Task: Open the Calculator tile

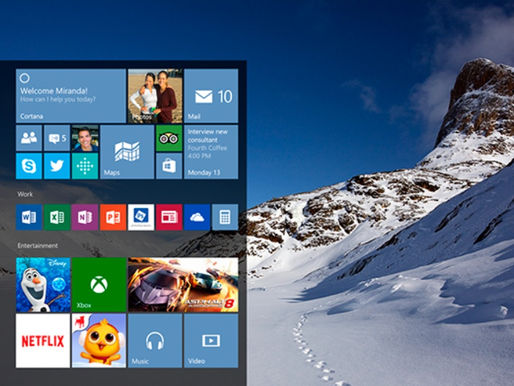Action: point(225,217)
